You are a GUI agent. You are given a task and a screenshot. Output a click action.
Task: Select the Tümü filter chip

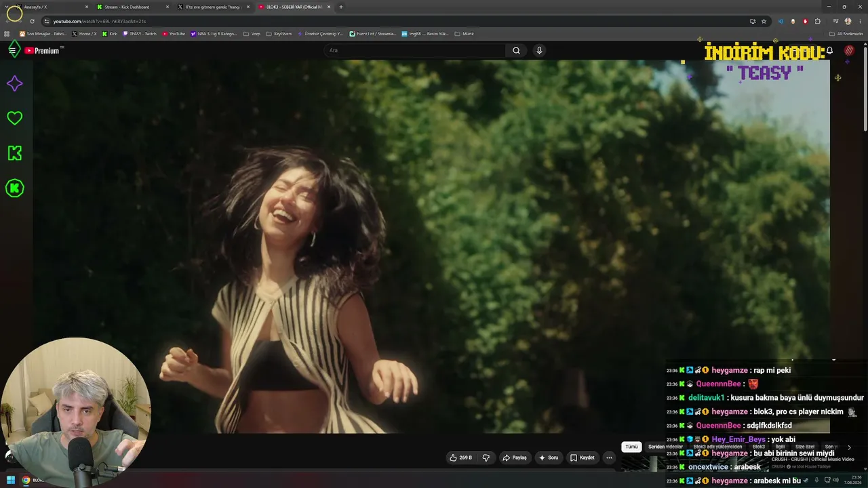(631, 447)
